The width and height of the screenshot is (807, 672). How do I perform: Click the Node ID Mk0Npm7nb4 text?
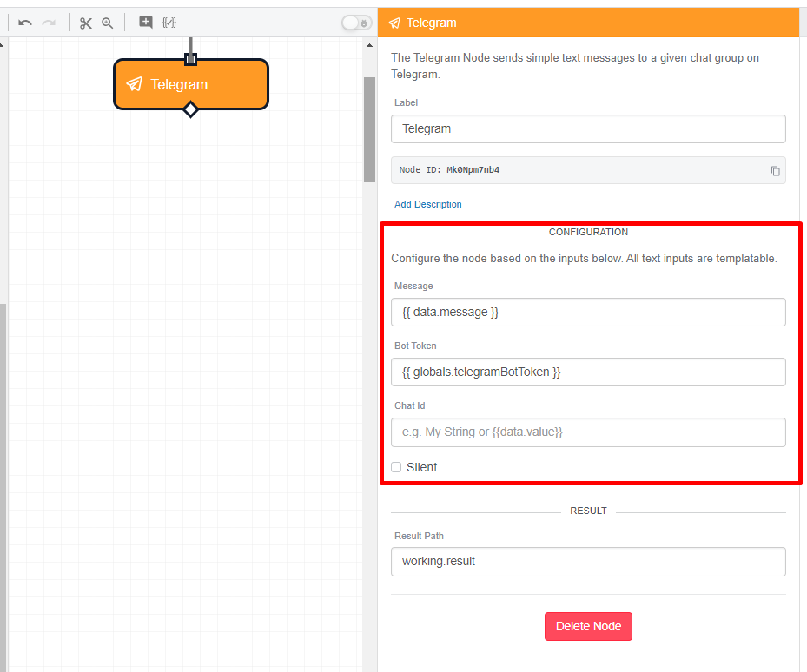(x=449, y=170)
